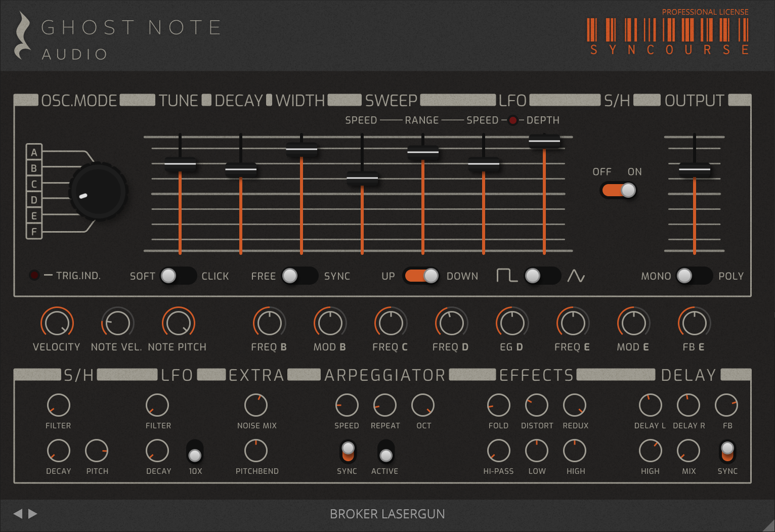Toggle delay SYNC switch off
This screenshot has width=775, height=532.
coord(727,456)
